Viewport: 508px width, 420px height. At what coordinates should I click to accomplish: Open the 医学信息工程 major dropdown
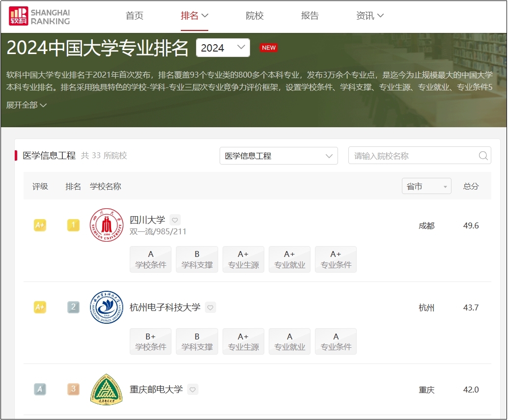[x=279, y=156]
